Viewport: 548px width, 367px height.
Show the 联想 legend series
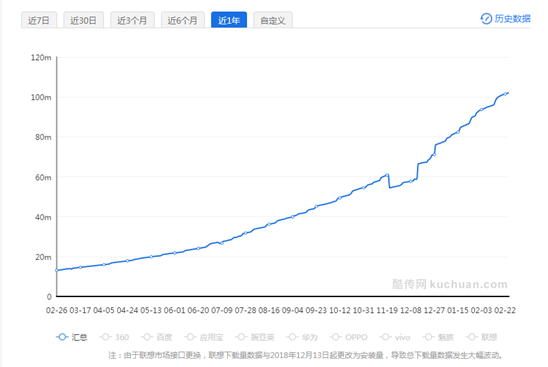[x=482, y=337]
